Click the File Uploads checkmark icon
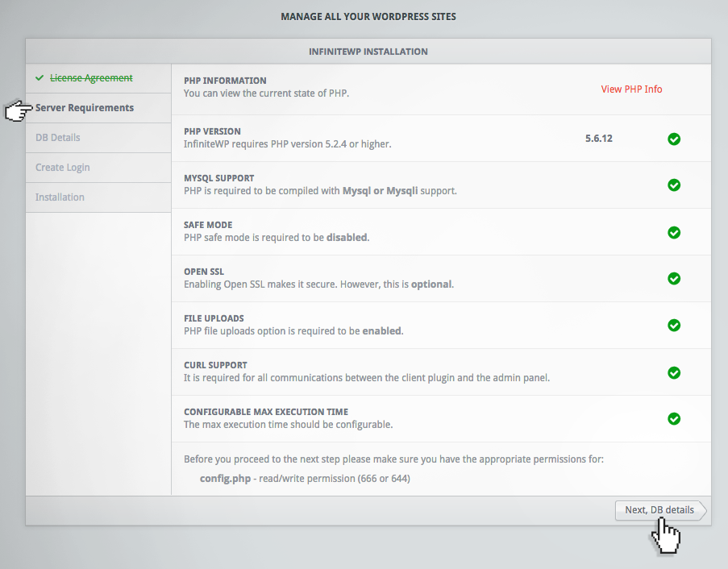The height and width of the screenshot is (569, 728). [x=674, y=326]
